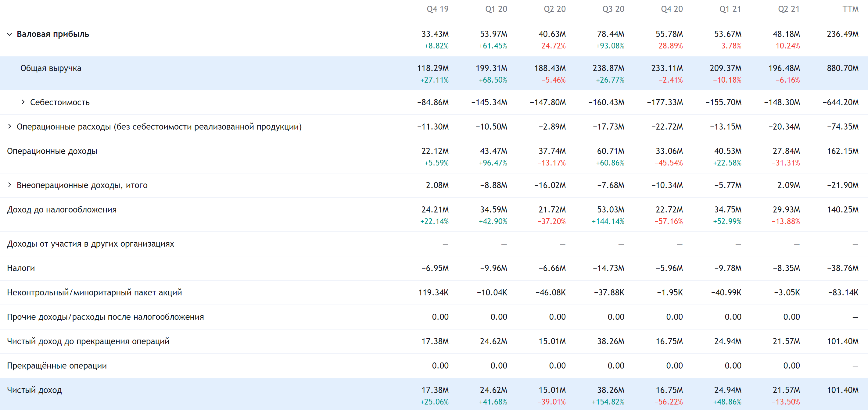Click TTM revenue 880.70M
This screenshot has height=410, width=868.
point(842,68)
